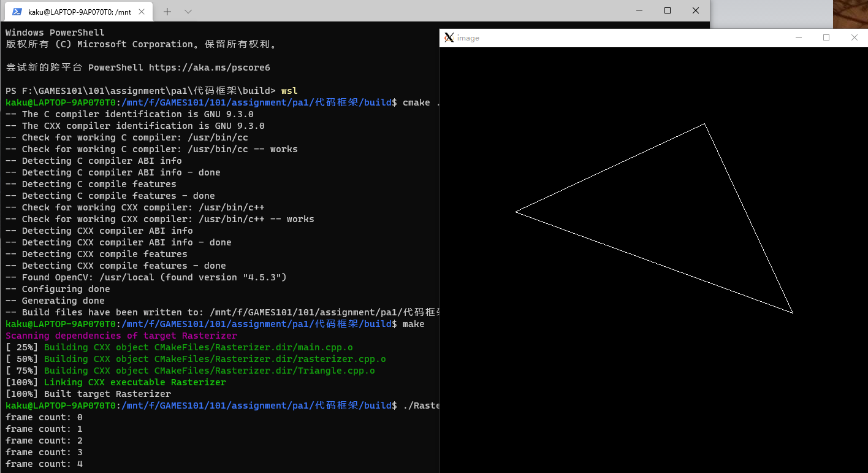Close the image window

coord(855,38)
